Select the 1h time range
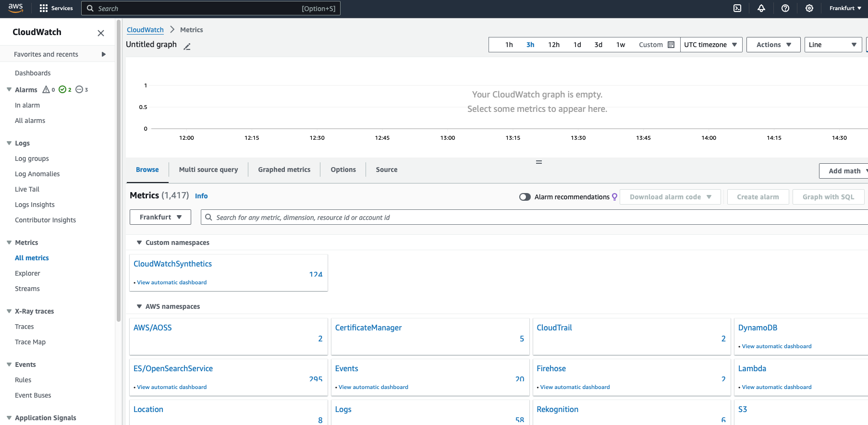868x425 pixels. pyautogui.click(x=509, y=45)
